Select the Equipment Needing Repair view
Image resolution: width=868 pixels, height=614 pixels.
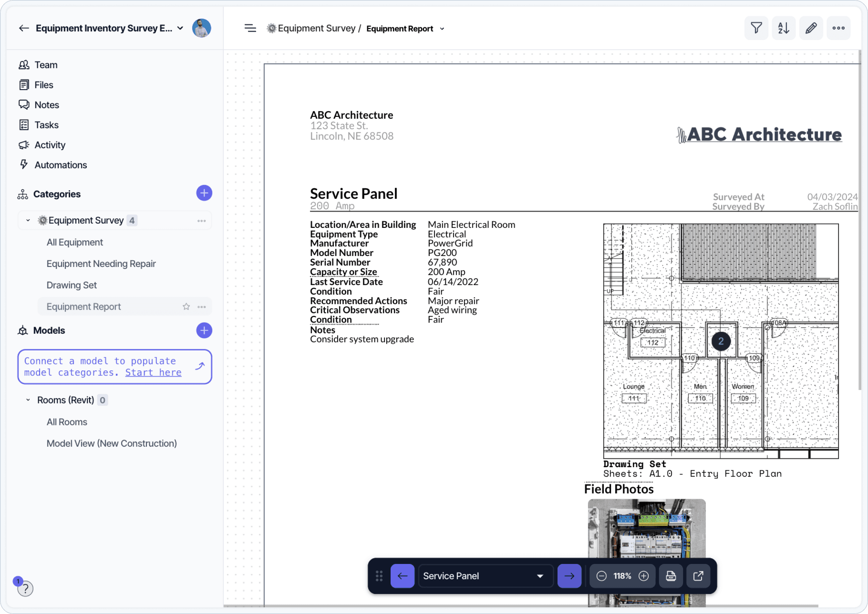pos(101,264)
